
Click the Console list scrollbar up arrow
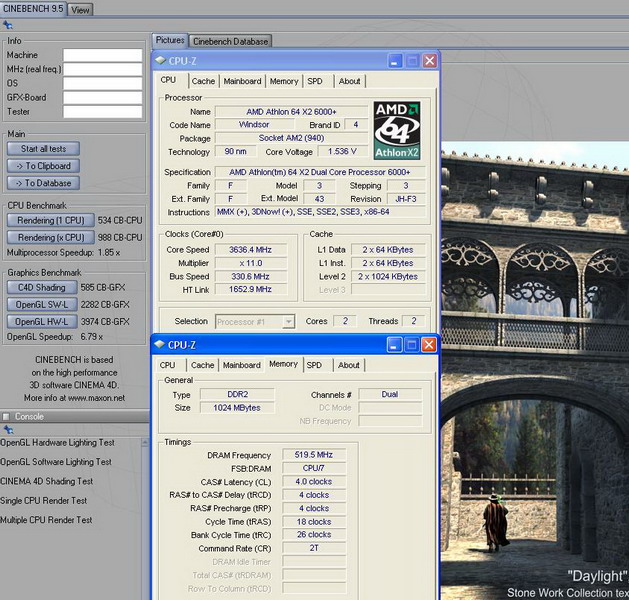pyautogui.click(x=145, y=443)
